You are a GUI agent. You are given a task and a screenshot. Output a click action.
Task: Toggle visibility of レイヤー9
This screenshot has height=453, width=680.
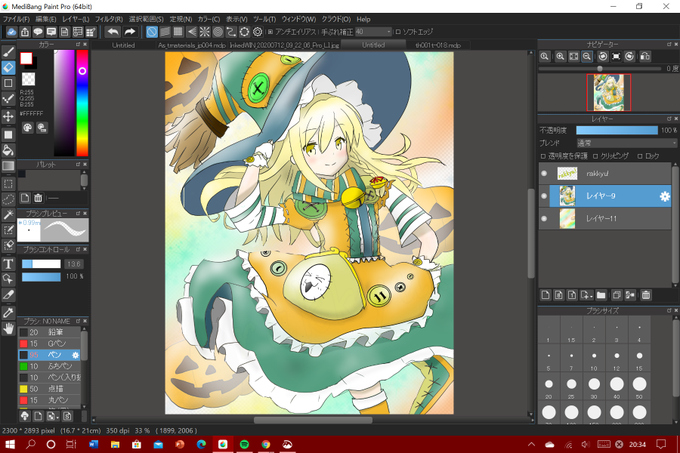coord(544,196)
